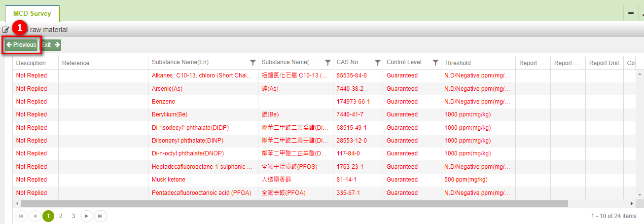Viewport: 644px width, 224px height.
Task: Select the Musk ketone cell
Action: pos(203,180)
